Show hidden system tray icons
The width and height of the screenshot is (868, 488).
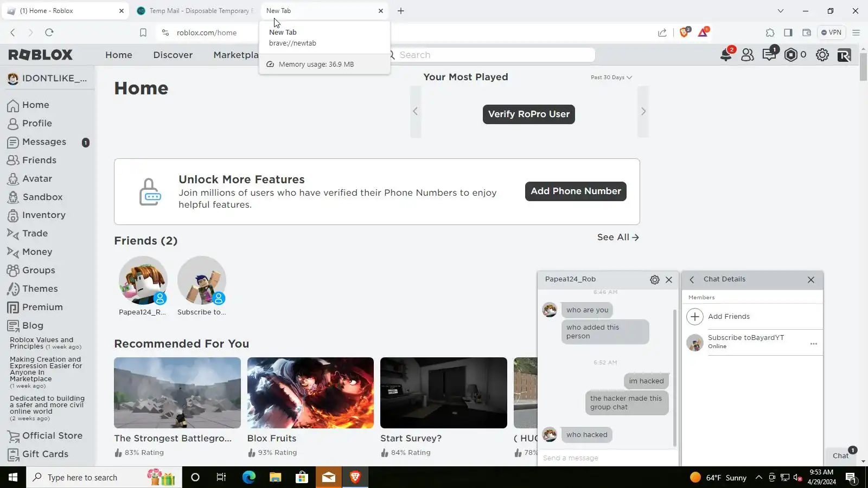click(x=759, y=478)
